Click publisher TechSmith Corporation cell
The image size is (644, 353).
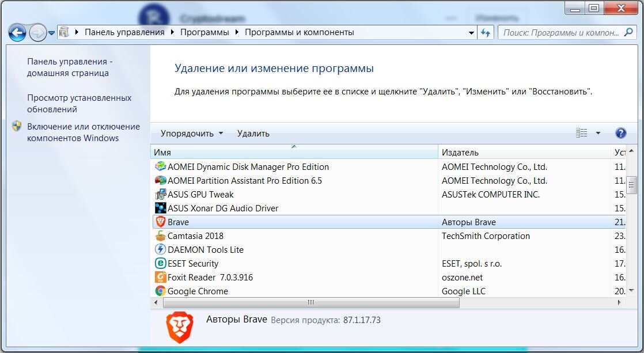486,236
